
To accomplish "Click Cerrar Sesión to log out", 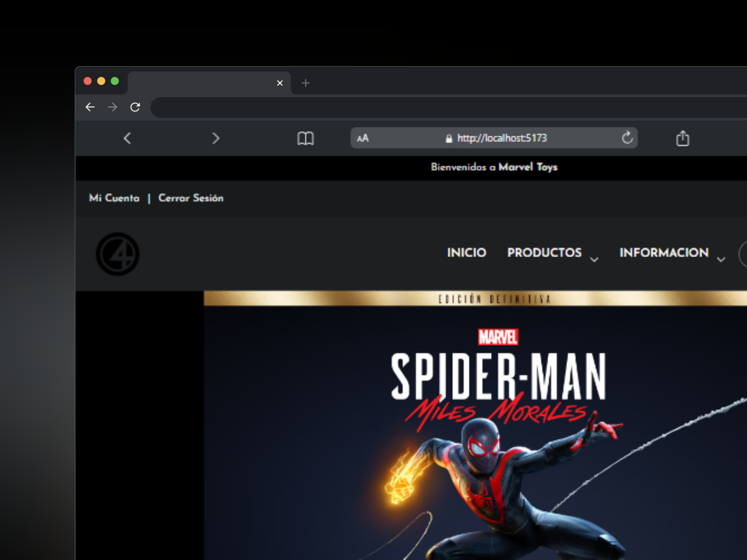I will pos(191,198).
